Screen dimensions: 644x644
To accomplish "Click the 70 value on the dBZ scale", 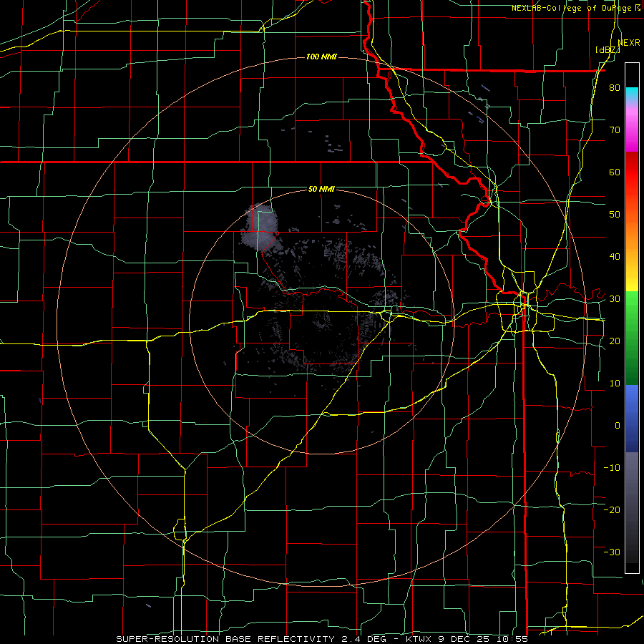I will (615, 130).
